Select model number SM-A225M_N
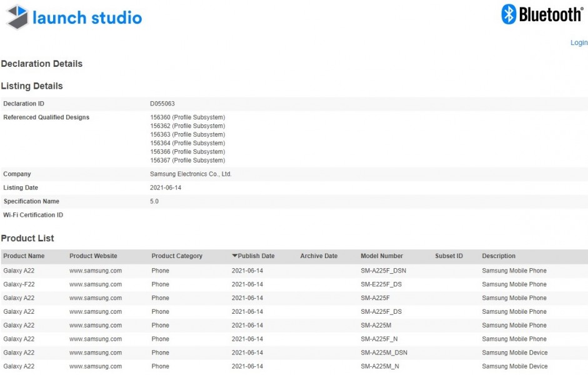The height and width of the screenshot is (375, 588). point(380,366)
